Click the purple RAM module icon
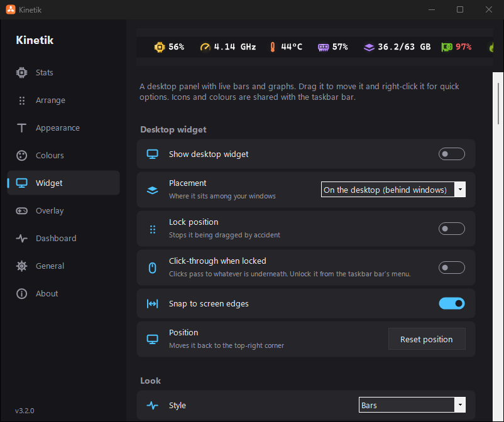 click(x=324, y=48)
